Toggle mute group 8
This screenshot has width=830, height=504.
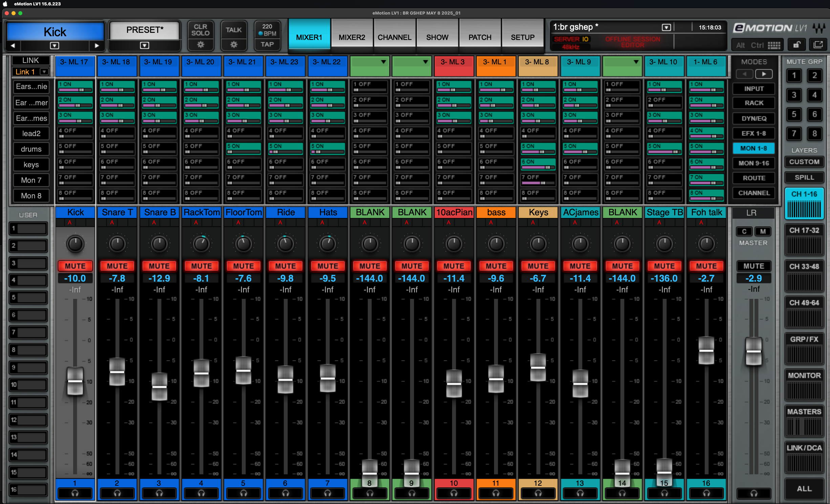coord(815,133)
